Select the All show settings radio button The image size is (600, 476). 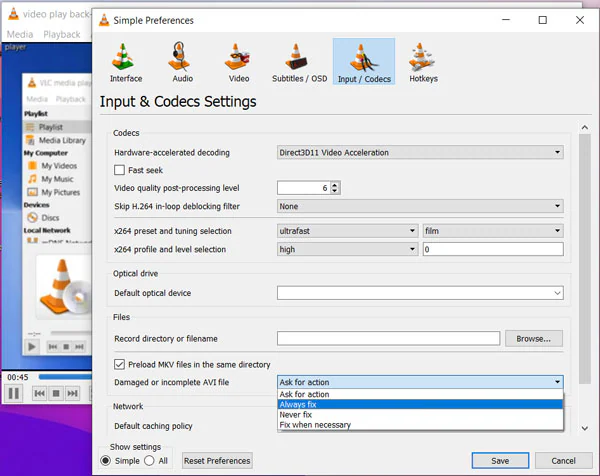(x=149, y=461)
